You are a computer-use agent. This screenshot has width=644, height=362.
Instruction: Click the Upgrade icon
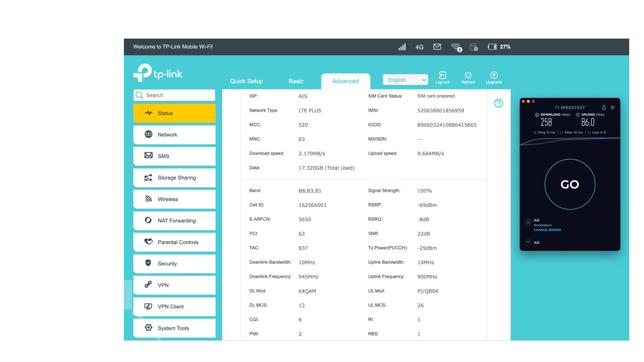coord(494,75)
